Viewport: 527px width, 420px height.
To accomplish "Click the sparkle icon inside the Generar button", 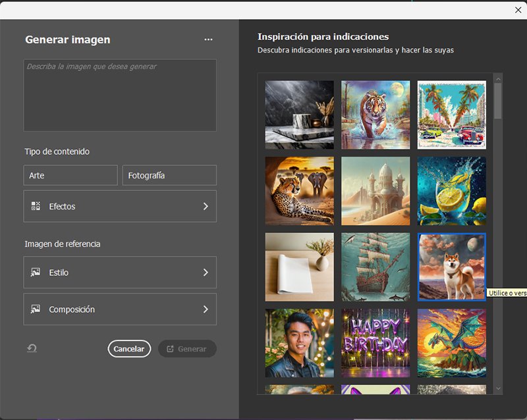I will [171, 349].
